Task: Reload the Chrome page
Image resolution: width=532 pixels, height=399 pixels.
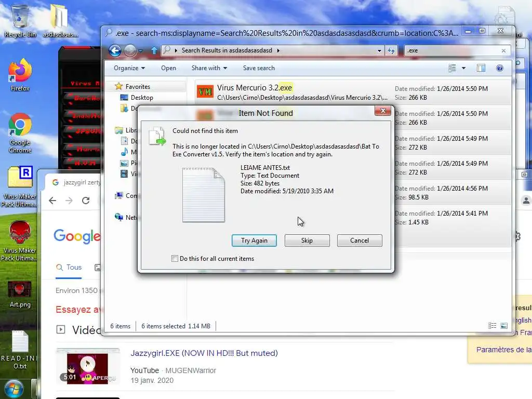Action: click(x=86, y=201)
